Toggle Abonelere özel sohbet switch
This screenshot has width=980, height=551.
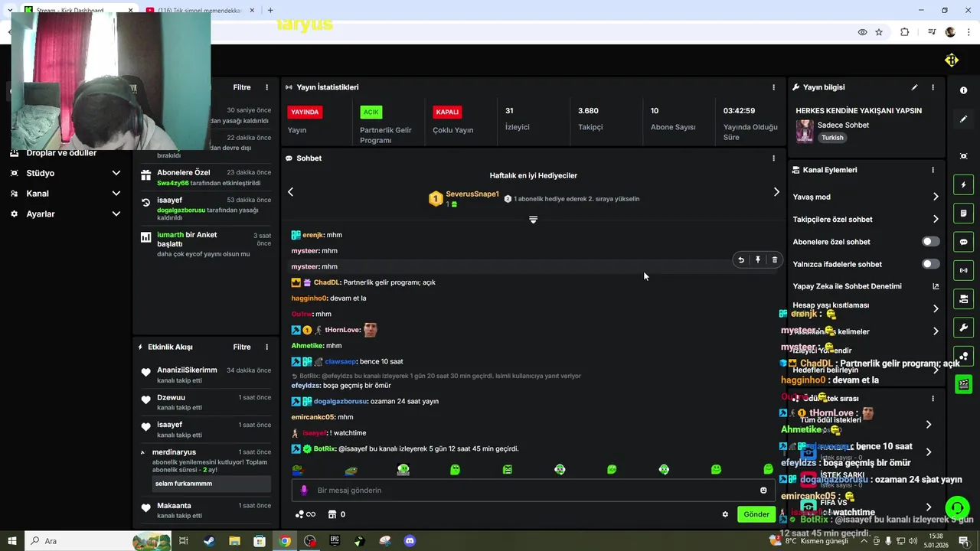pos(930,242)
